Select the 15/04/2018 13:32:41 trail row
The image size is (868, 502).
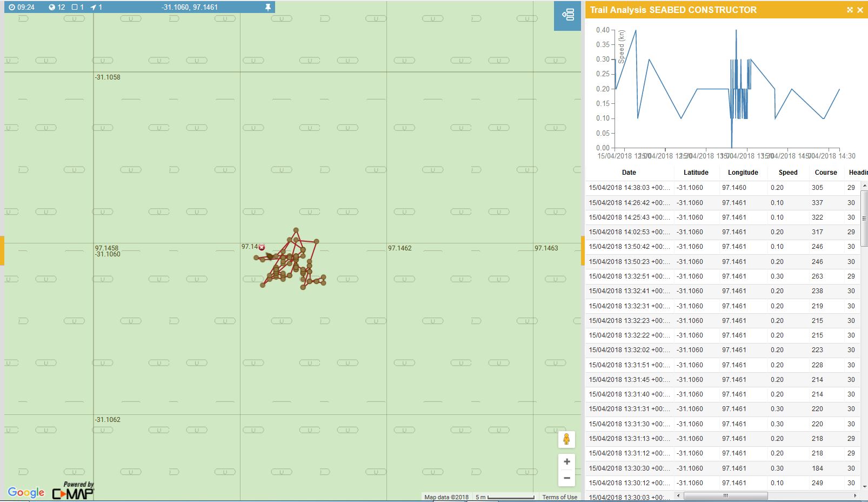pos(722,291)
